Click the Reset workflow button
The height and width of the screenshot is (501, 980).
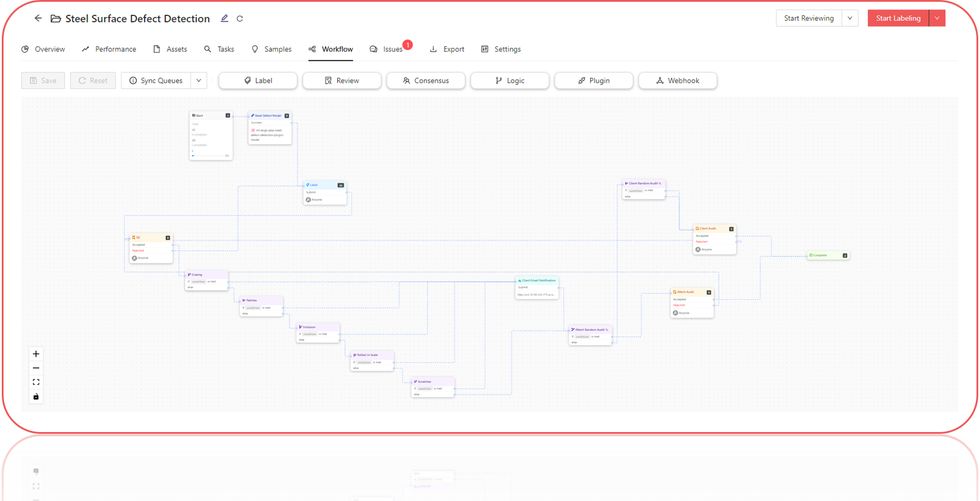[x=93, y=81]
